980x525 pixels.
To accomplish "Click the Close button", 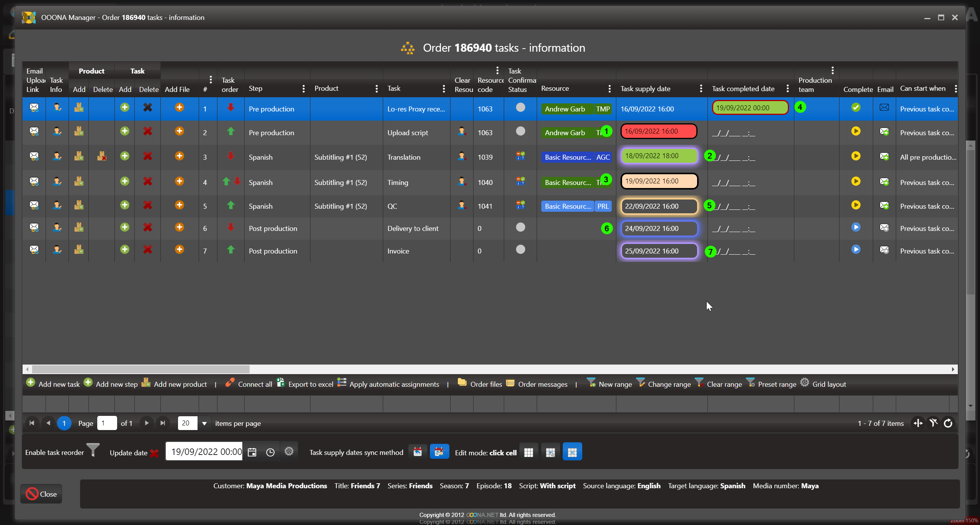I will [x=41, y=494].
